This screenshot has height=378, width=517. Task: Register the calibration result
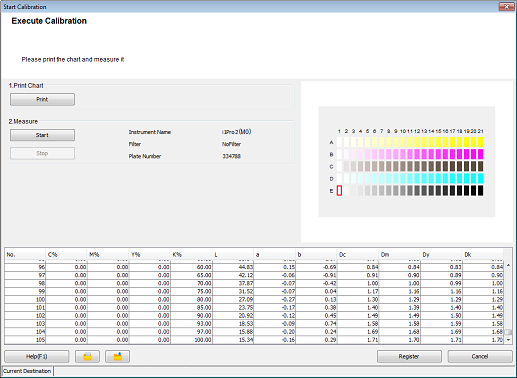(x=409, y=356)
